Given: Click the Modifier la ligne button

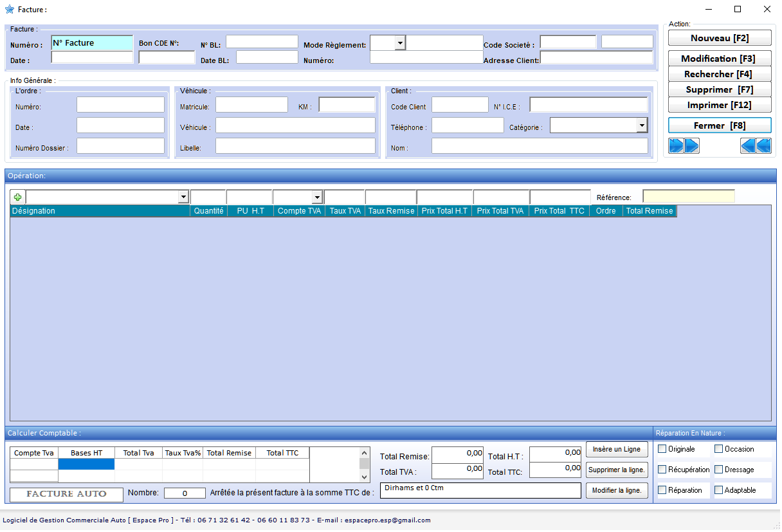Looking at the screenshot, I should click(617, 491).
